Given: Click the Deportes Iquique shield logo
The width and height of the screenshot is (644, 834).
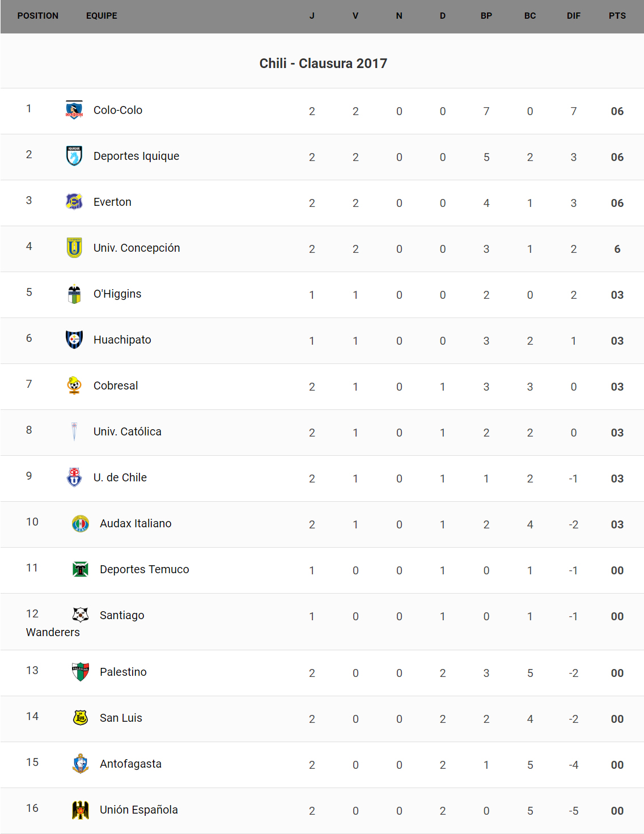Looking at the screenshot, I should point(74,156).
